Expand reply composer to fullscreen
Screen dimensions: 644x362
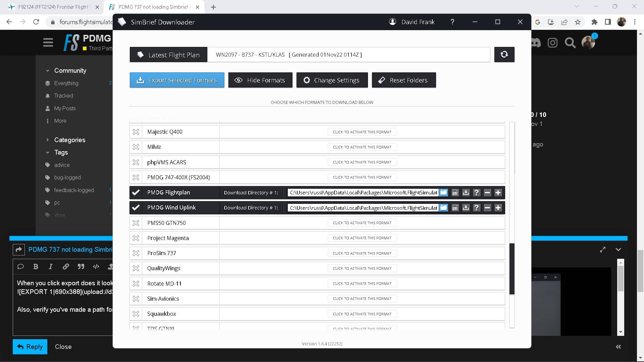pyautogui.click(x=603, y=249)
